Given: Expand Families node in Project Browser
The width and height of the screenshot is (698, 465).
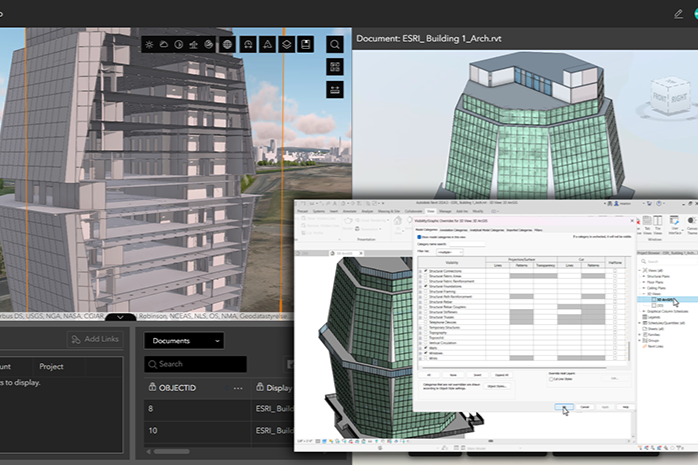Looking at the screenshot, I should (x=640, y=335).
